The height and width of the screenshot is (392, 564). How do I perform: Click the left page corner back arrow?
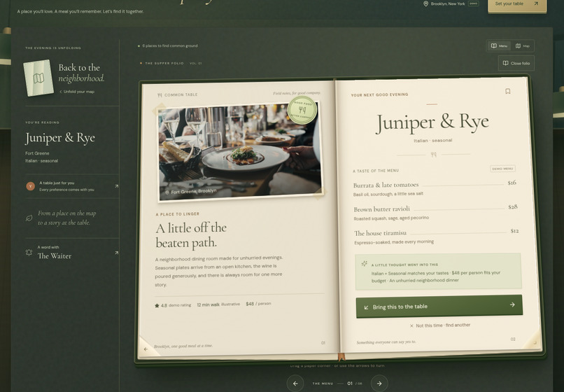pyautogui.click(x=146, y=349)
